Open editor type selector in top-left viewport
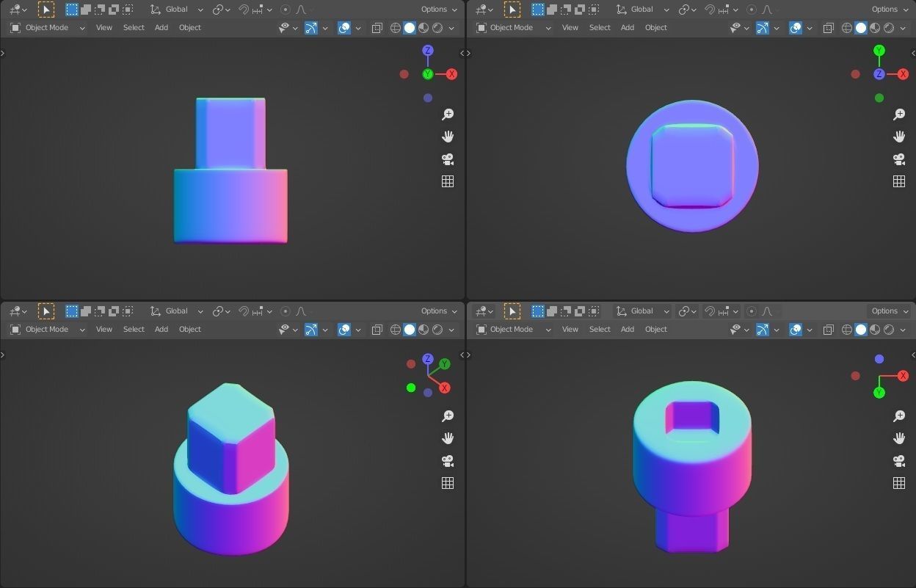This screenshot has width=916, height=588. [x=18, y=10]
